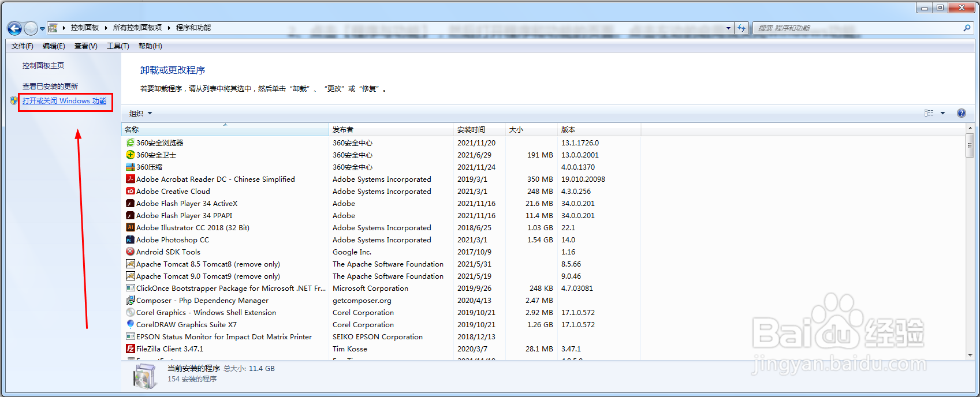Viewport: 980px width, 397px height.
Task: Sort by the 发布者 column header
Action: pyautogui.click(x=392, y=129)
